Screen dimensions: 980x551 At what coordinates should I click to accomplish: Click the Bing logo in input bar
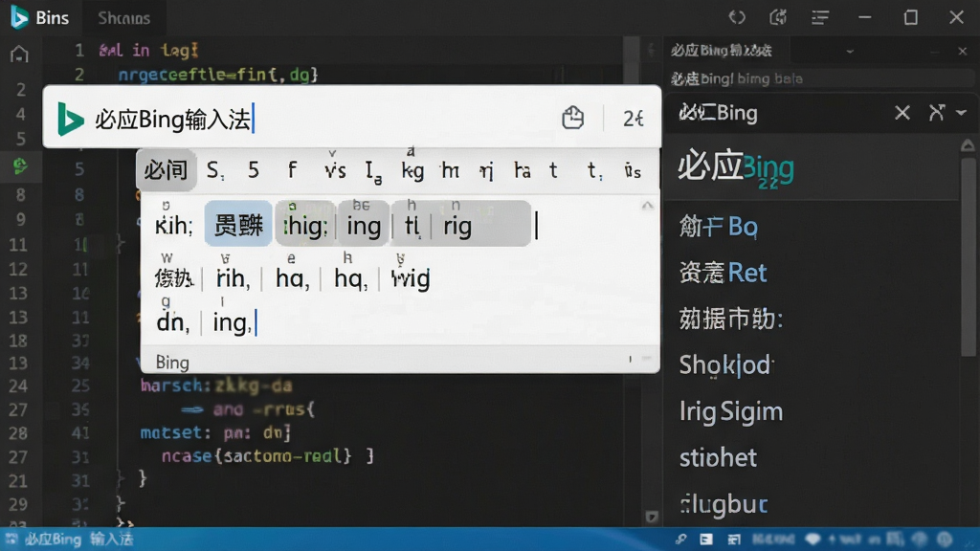click(70, 118)
